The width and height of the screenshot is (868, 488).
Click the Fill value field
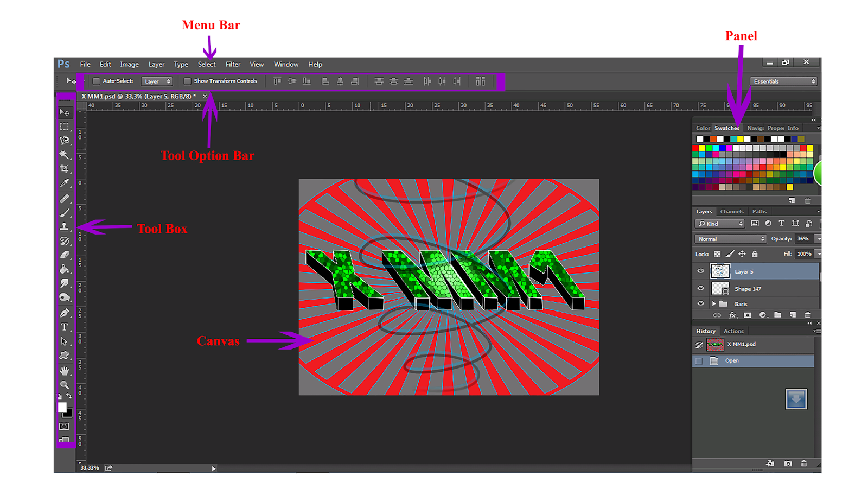804,254
